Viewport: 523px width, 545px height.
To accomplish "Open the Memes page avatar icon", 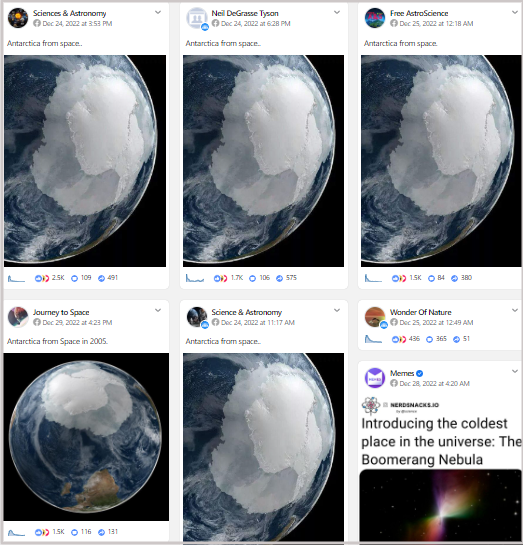I will [x=375, y=378].
